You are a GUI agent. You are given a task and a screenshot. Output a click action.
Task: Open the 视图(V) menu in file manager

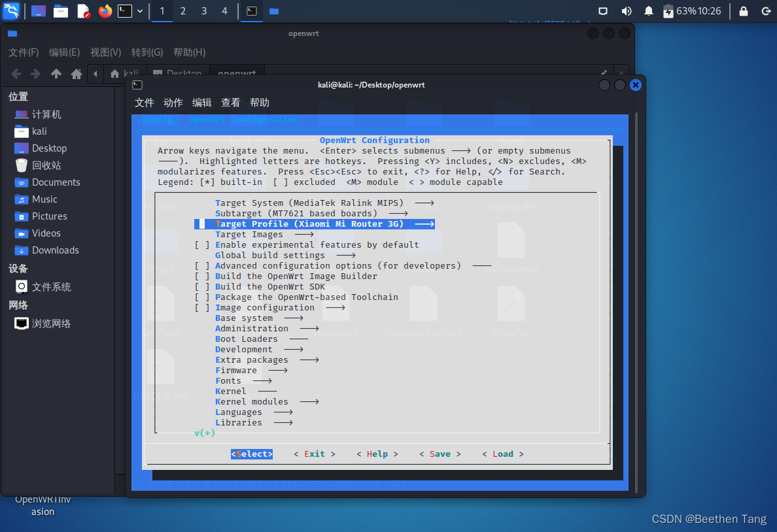point(105,52)
